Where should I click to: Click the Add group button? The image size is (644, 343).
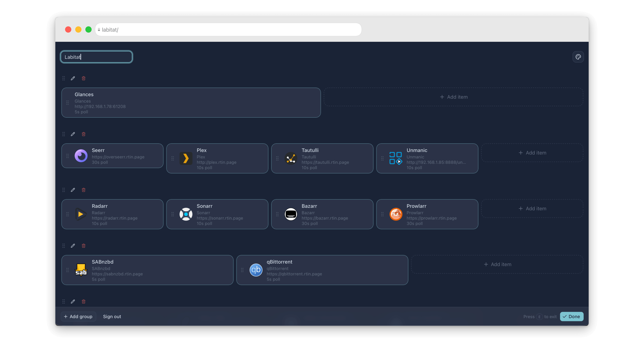click(x=78, y=316)
